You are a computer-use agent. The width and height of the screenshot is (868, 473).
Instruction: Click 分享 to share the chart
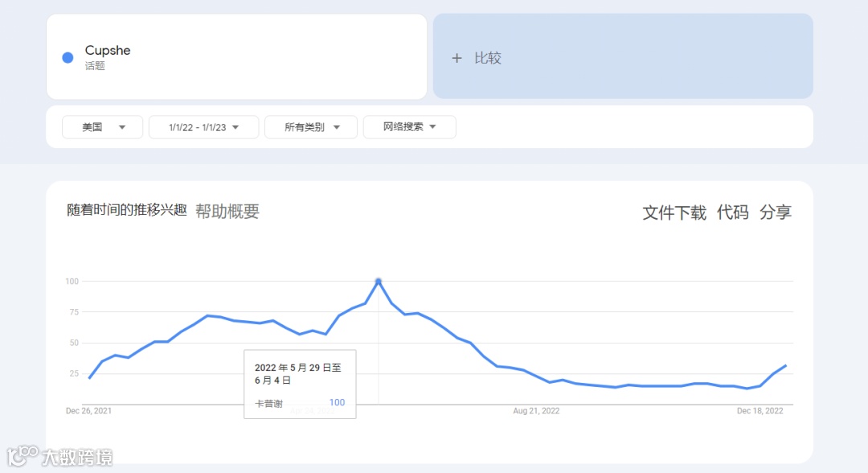click(x=776, y=212)
